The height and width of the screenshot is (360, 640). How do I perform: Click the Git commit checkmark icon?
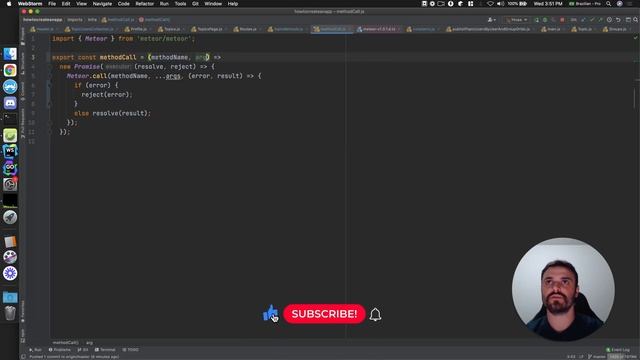592,20
